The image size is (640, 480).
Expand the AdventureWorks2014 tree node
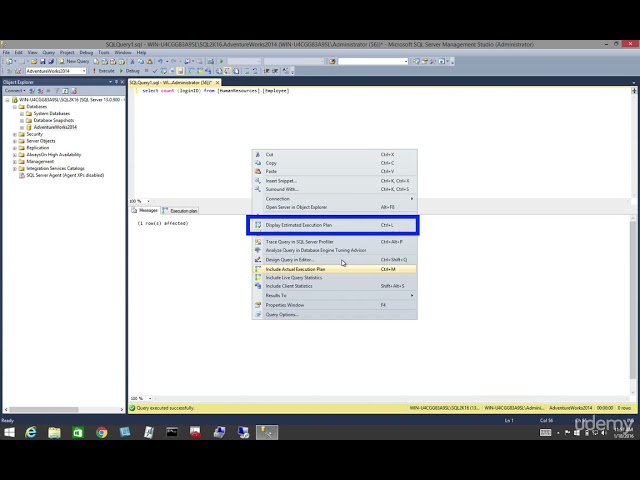click(22, 127)
